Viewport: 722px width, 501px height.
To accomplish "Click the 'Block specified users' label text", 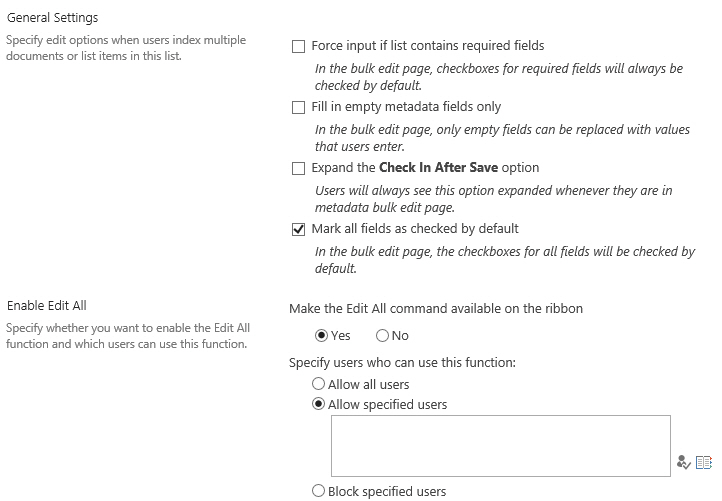I will pos(387,492).
